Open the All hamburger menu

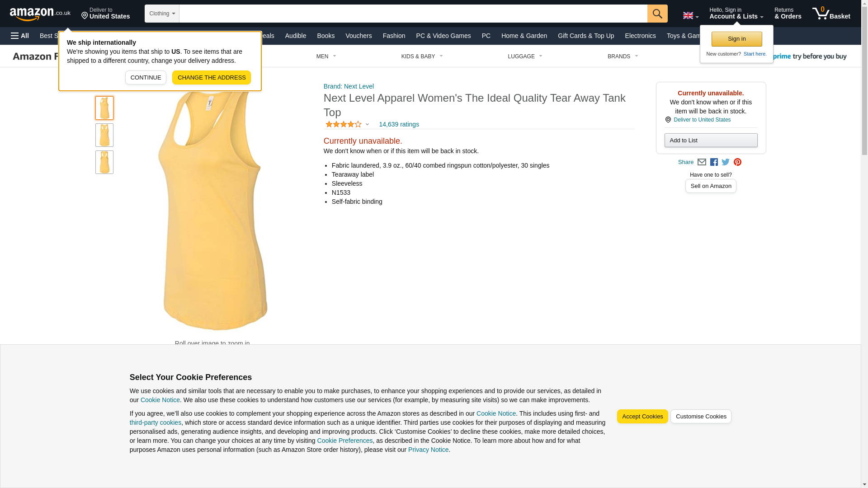click(x=20, y=36)
